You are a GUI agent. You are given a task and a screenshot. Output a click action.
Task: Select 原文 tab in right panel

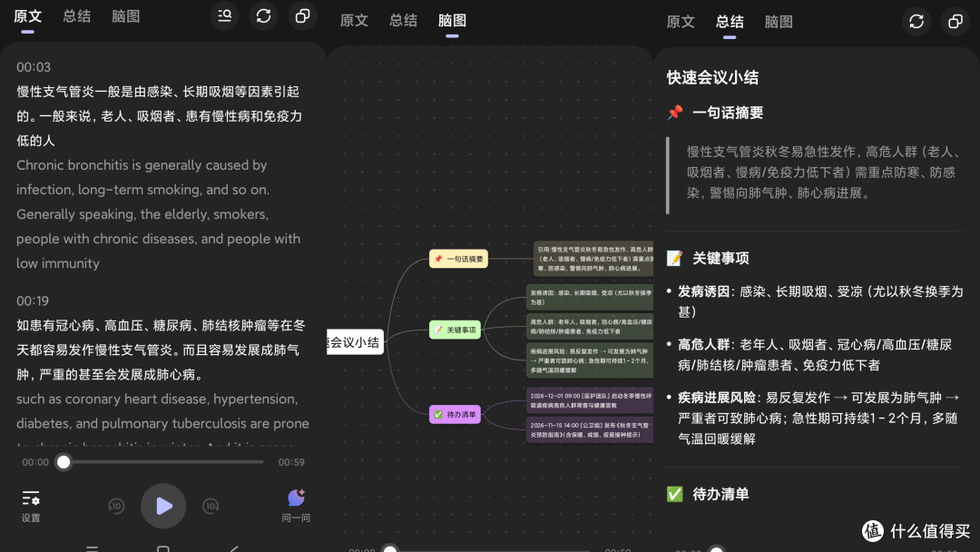tap(681, 22)
